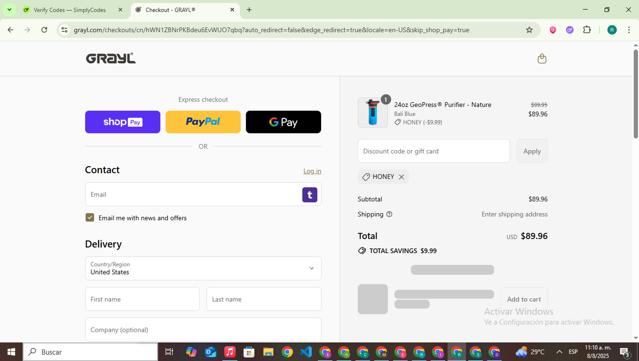The height and width of the screenshot is (361, 639).
Task: Open the Windows Start menu
Action: [11, 352]
